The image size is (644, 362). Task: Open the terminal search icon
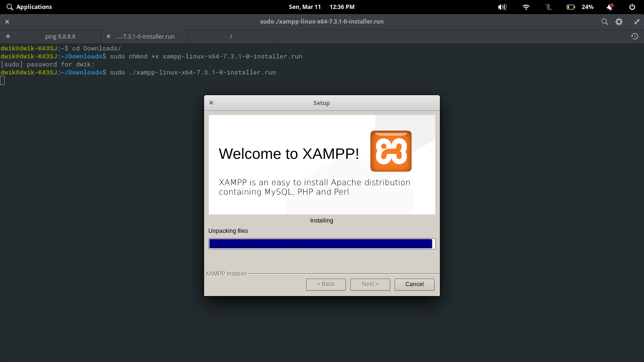point(604,21)
